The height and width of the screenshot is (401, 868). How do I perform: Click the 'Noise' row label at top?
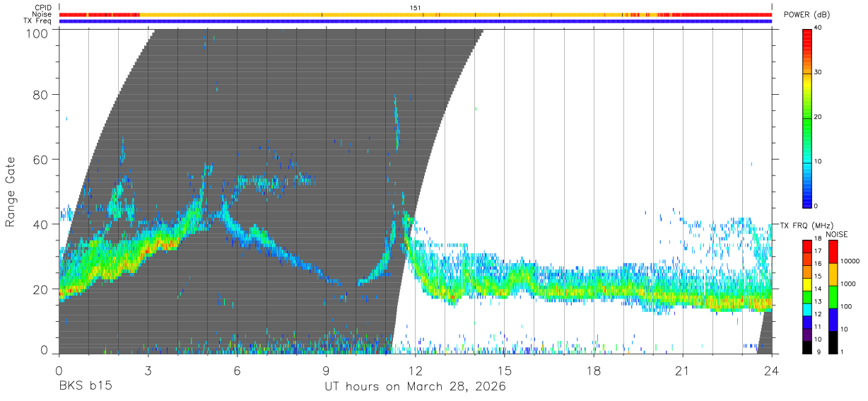[42, 14]
